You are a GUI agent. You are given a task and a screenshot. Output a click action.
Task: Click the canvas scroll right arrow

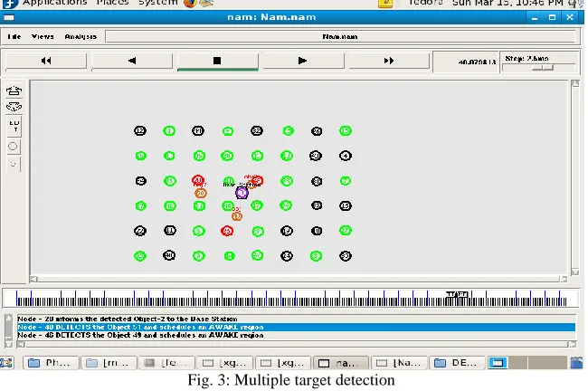click(564, 279)
